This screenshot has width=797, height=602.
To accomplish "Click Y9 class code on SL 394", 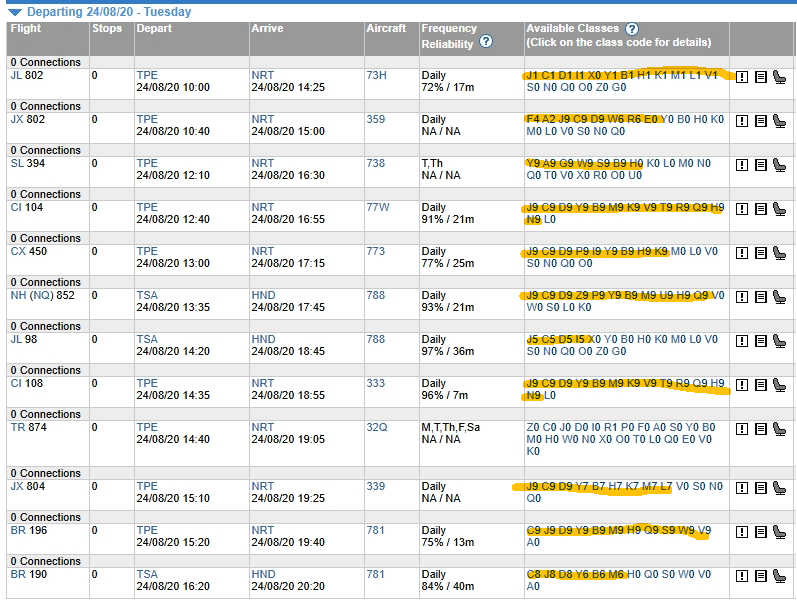I will 533,163.
